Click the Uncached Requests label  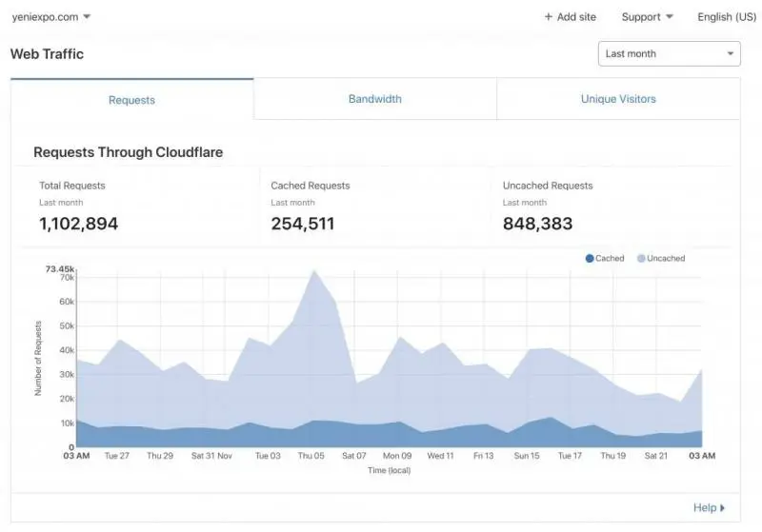(x=548, y=186)
